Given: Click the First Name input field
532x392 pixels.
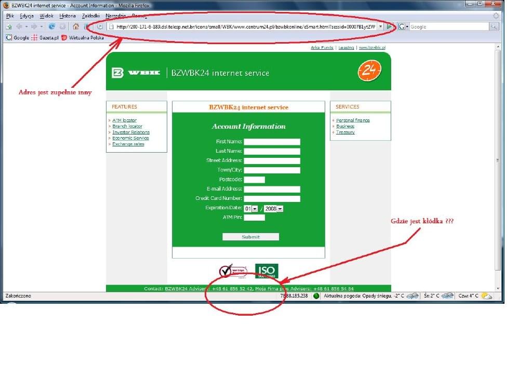Looking at the screenshot, I should [272, 142].
